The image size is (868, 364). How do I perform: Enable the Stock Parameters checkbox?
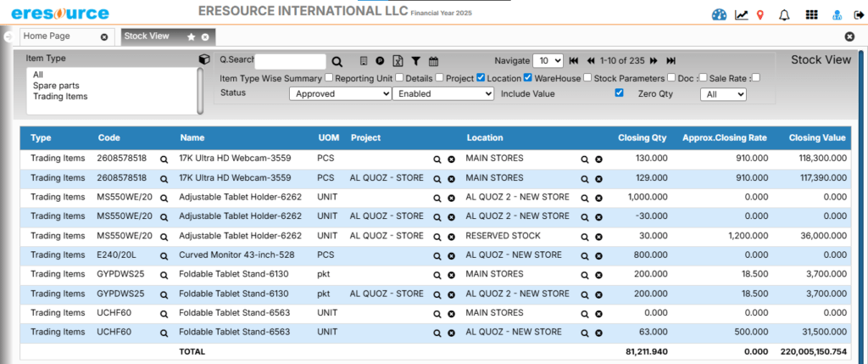[x=671, y=77]
